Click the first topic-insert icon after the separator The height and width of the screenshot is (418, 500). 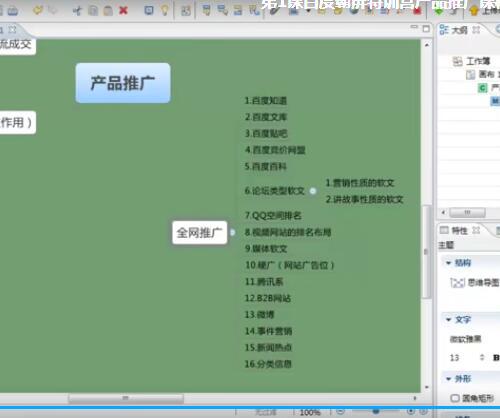pos(207,10)
